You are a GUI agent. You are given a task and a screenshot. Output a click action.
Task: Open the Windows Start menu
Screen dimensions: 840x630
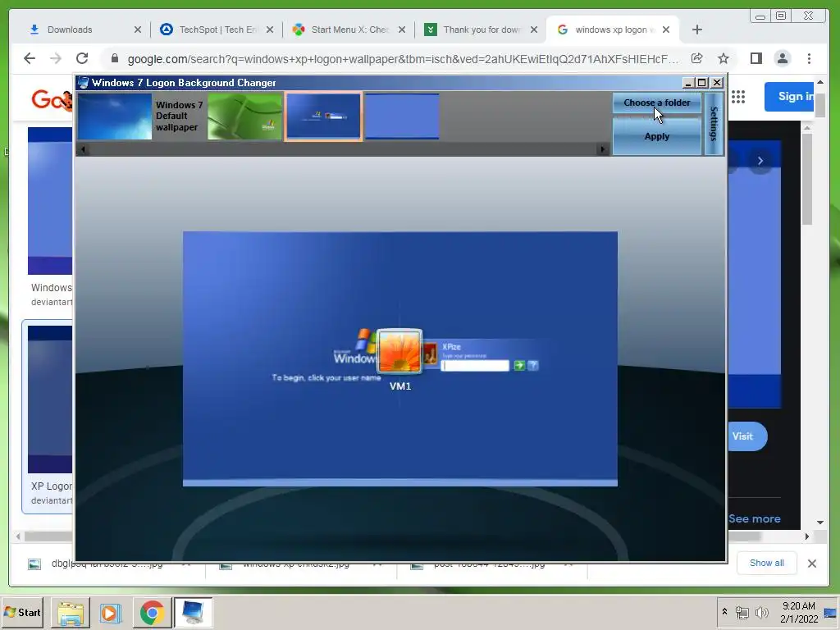22,612
